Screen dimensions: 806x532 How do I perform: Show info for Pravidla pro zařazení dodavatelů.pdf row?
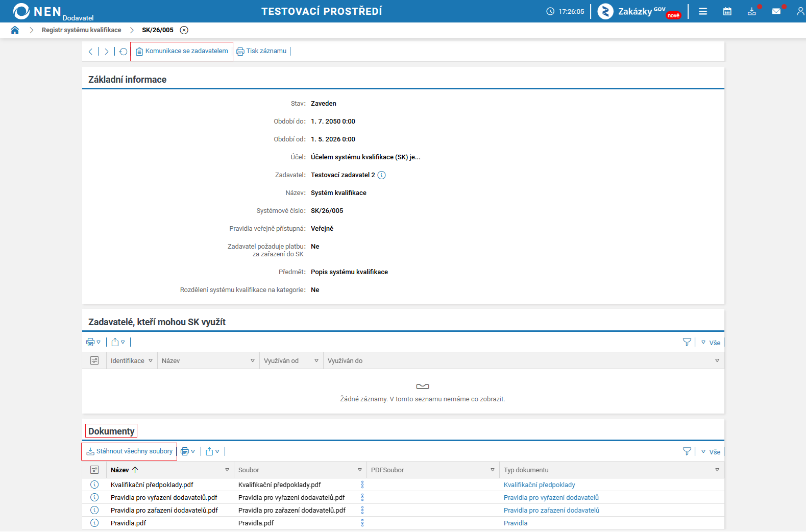tap(94, 510)
